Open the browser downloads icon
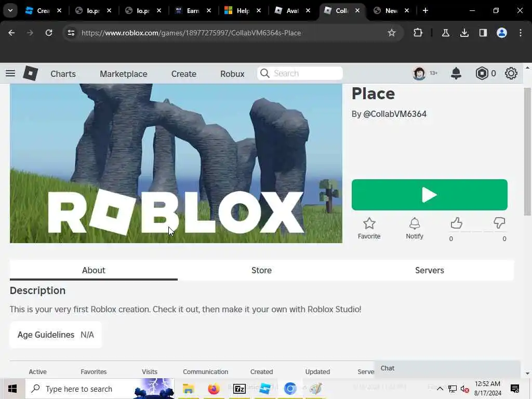Screen dimensions: 532x399 (x=464, y=33)
